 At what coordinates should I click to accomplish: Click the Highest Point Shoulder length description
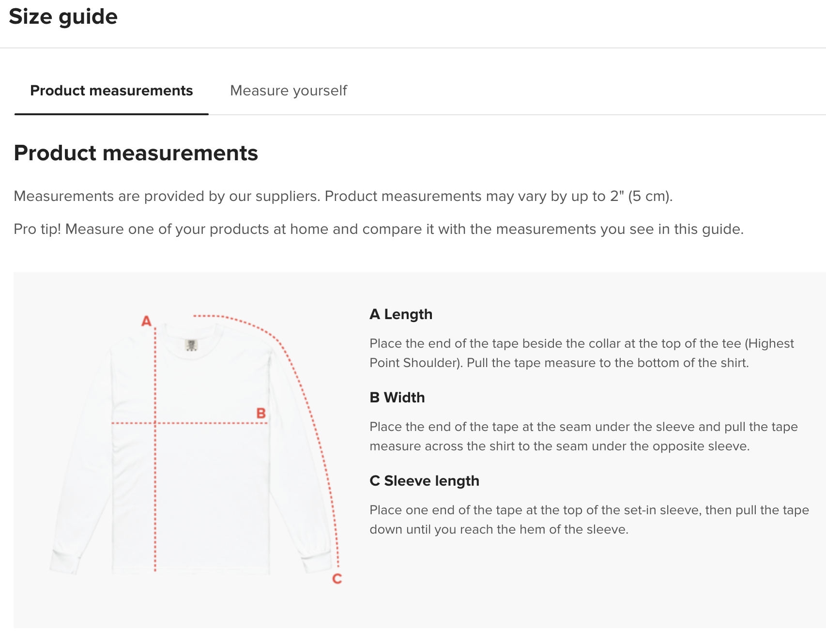coord(581,353)
